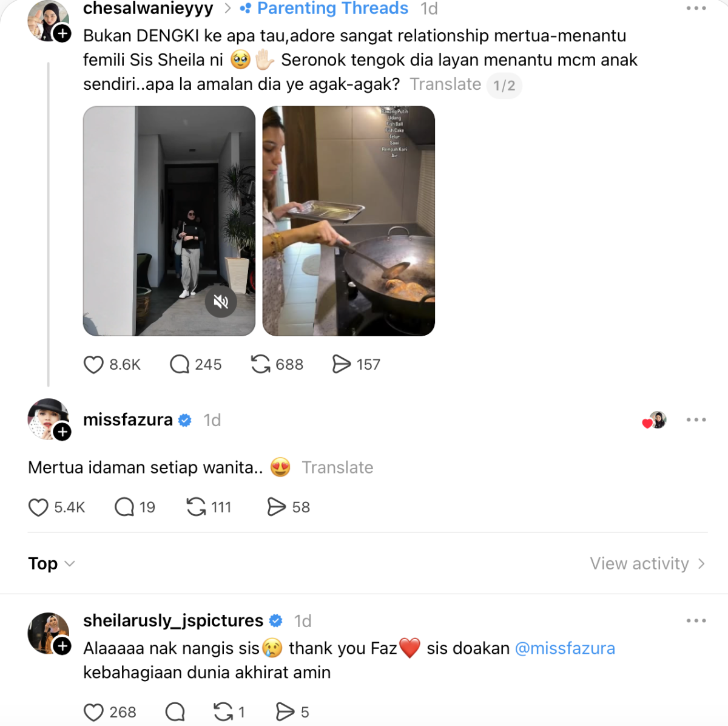Image resolution: width=728 pixels, height=726 pixels.
Task: Follow chesalwanieyyy via avatar plus badge
Action: point(62,33)
